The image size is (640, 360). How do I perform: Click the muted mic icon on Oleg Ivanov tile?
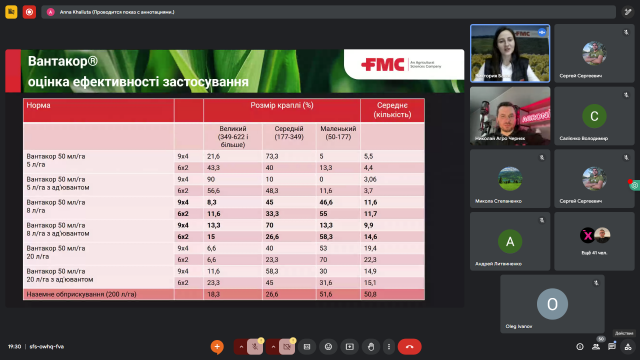pyautogui.click(x=596, y=282)
